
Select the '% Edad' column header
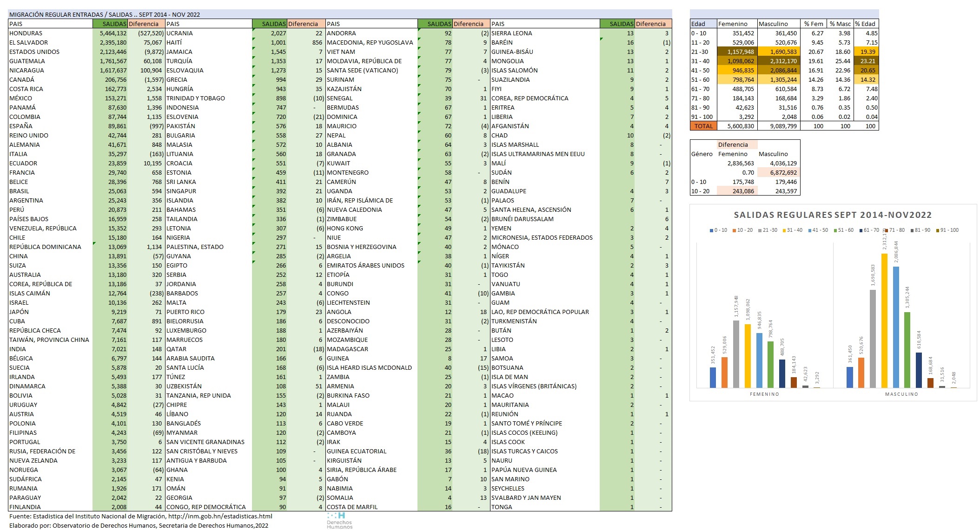click(866, 24)
